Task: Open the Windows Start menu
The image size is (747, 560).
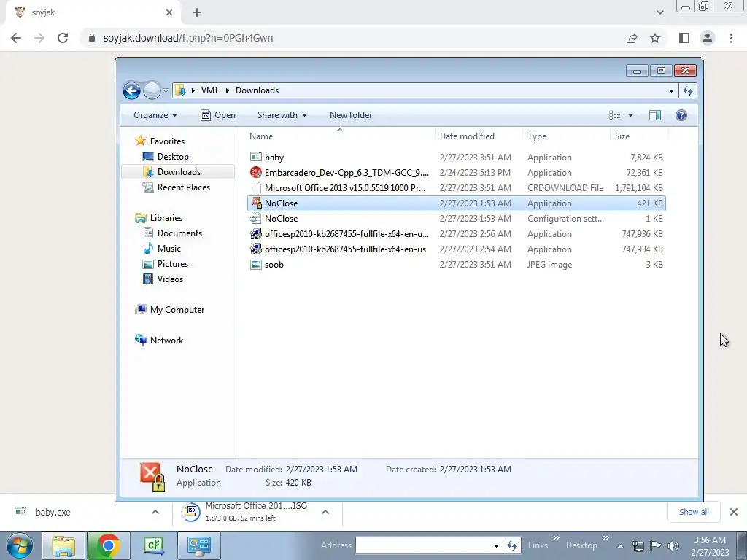Action: point(19,545)
